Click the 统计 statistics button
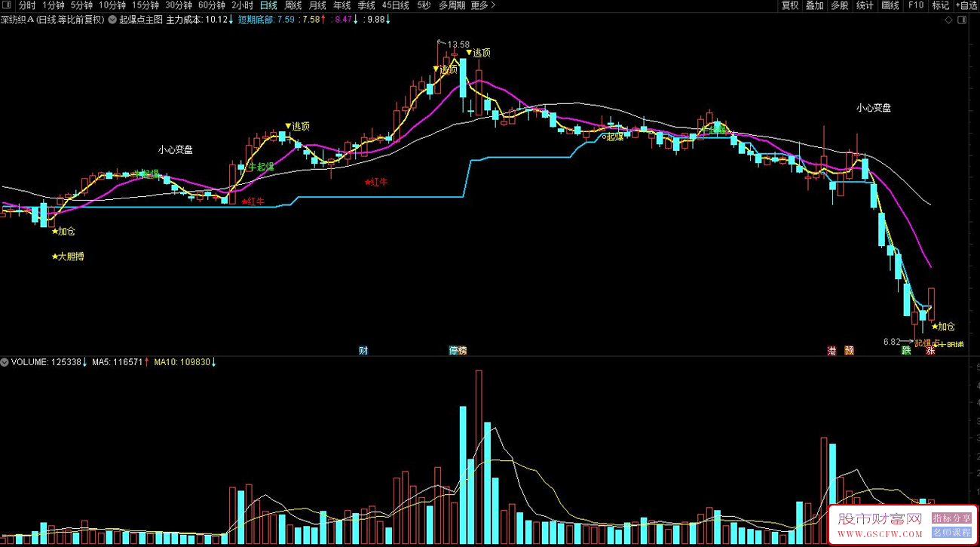Image resolution: width=980 pixels, height=547 pixels. pos(865,5)
